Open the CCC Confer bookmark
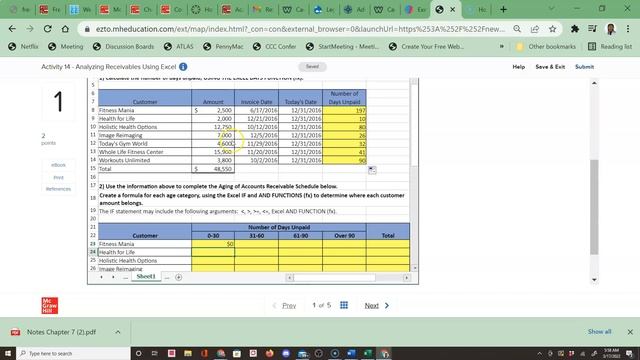This screenshot has height=360, width=640. (x=275, y=47)
